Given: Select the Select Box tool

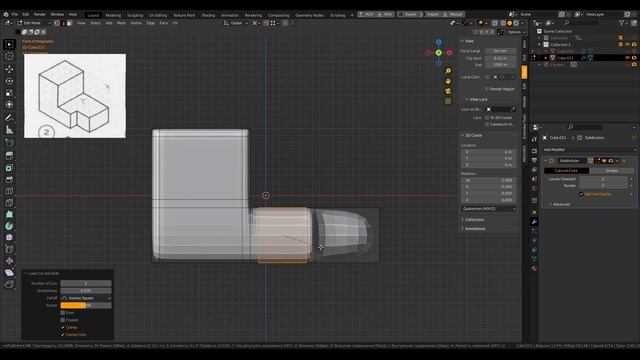Looking at the screenshot, I should click(9, 44).
